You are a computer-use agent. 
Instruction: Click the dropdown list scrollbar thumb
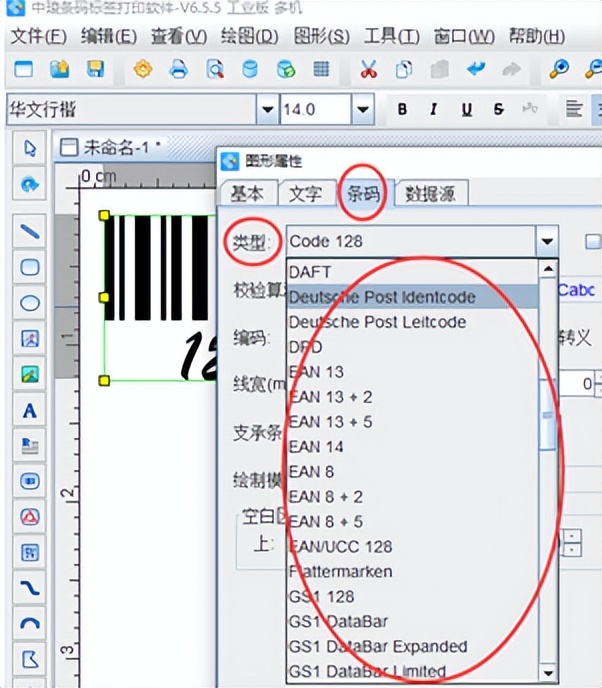548,415
